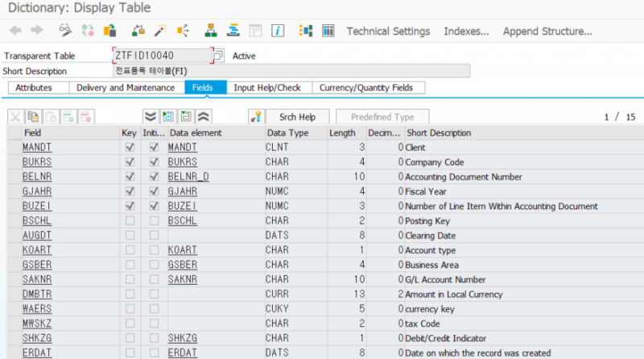Open Delivery and Maintenance tab
The width and height of the screenshot is (644, 359).
tap(127, 88)
